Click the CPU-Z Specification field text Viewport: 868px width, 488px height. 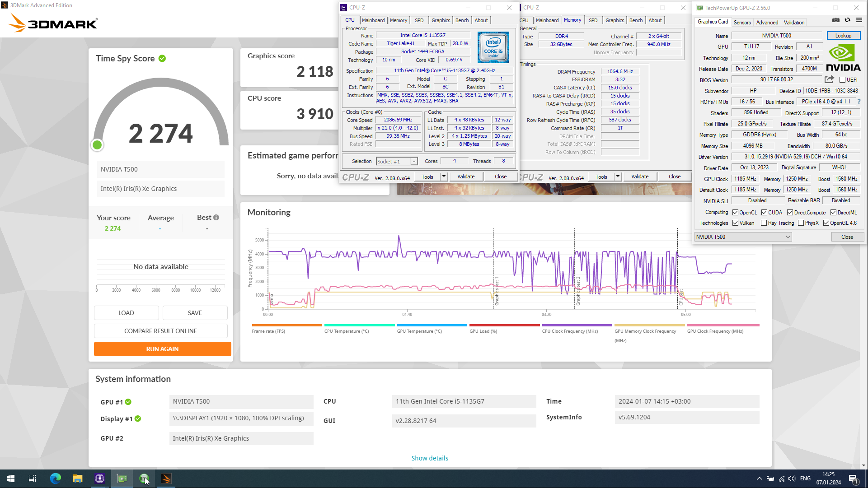444,71
